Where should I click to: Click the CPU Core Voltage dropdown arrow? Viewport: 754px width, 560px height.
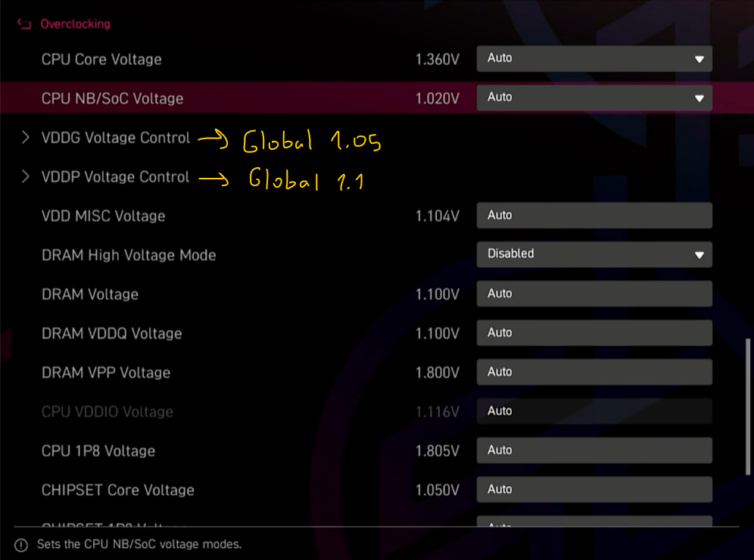tap(699, 59)
